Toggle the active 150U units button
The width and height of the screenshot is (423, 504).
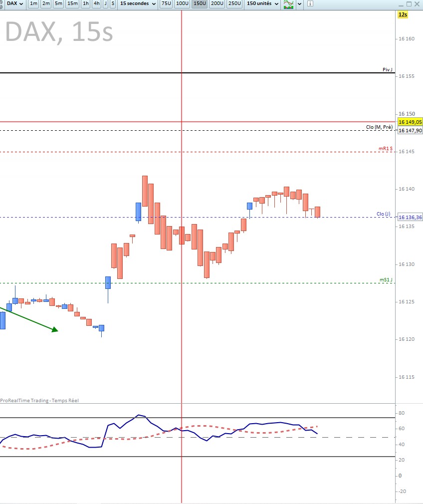(200, 3)
